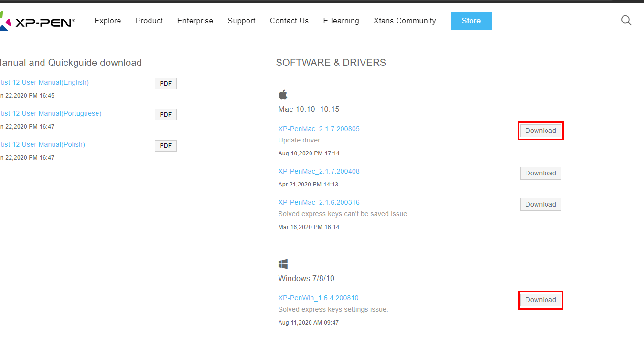Open the Product menu
Viewport: 644px width, 338px height.
(149, 21)
